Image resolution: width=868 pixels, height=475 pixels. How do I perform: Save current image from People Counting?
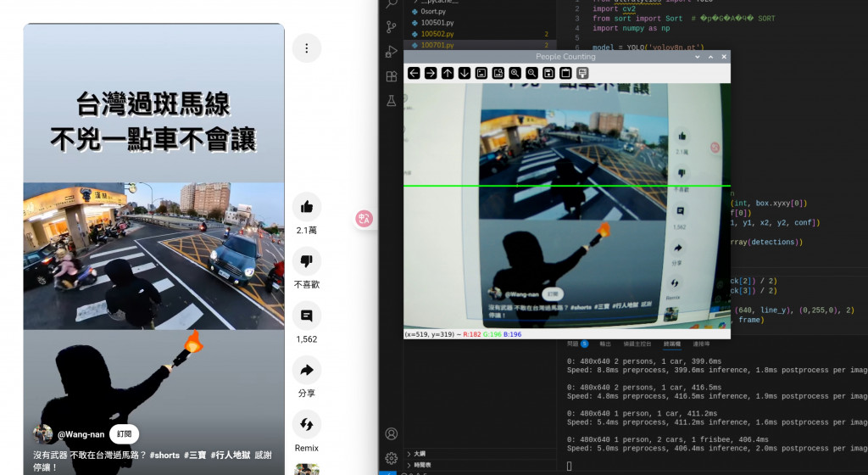click(x=548, y=73)
